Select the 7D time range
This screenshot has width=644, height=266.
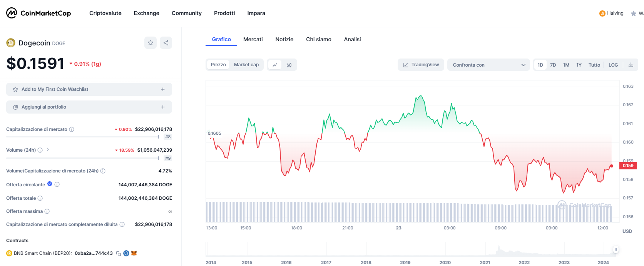pos(553,65)
